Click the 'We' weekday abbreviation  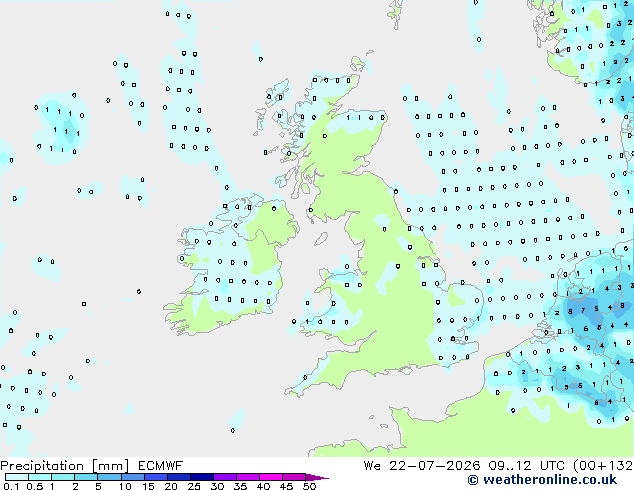pyautogui.click(x=372, y=466)
